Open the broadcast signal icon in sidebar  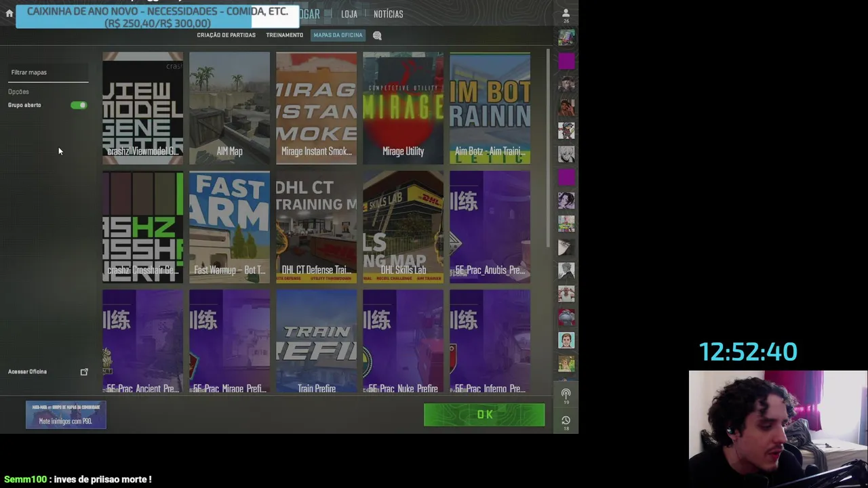click(x=566, y=396)
